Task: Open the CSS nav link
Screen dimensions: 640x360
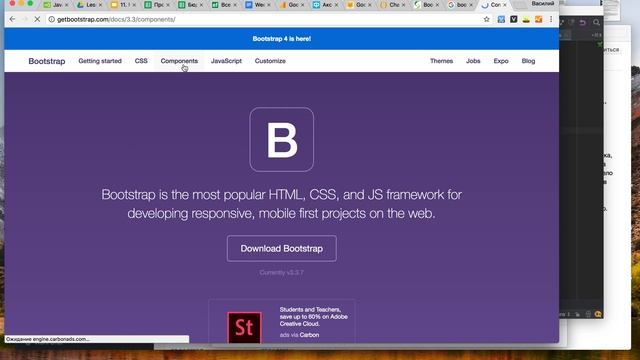Action: 141,61
